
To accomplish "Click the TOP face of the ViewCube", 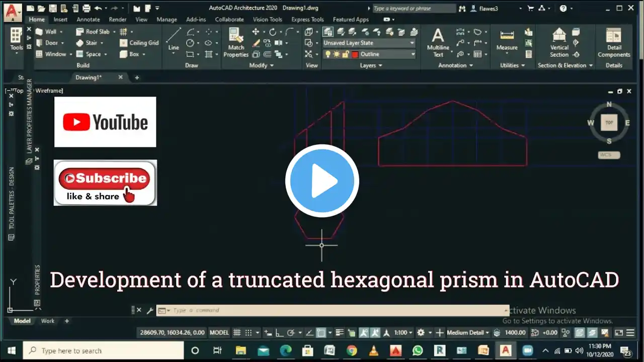I will [x=609, y=122].
